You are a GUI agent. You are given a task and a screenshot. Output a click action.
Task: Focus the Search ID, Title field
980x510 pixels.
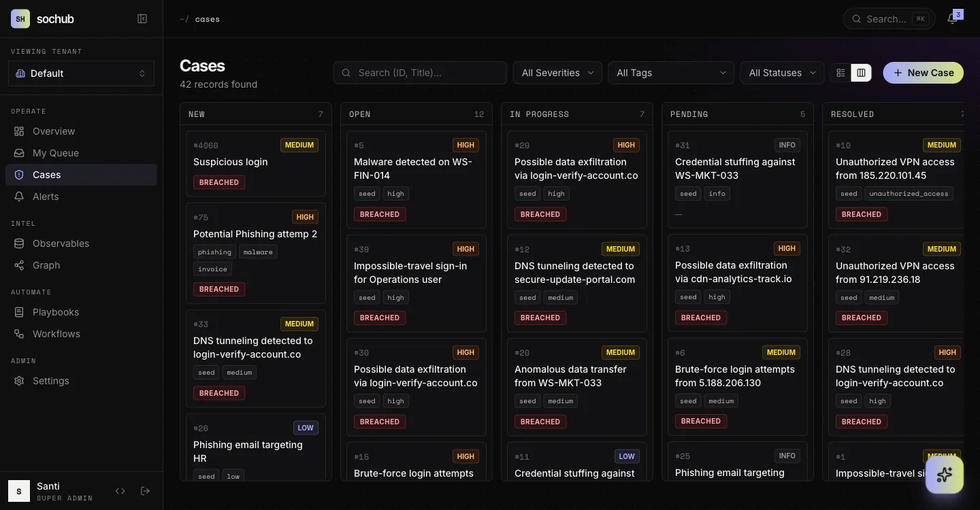coord(420,73)
